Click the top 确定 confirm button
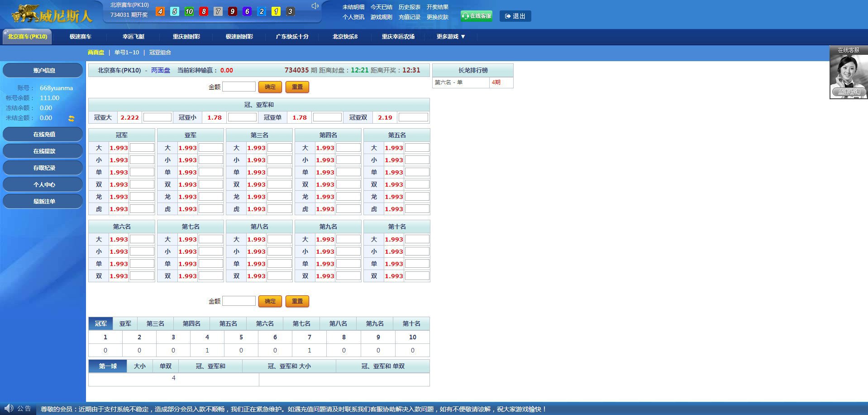This screenshot has height=415, width=868. (270, 87)
